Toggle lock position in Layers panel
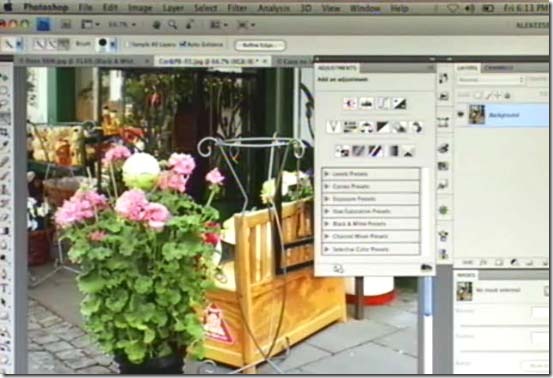The width and height of the screenshot is (553, 378). [x=498, y=95]
